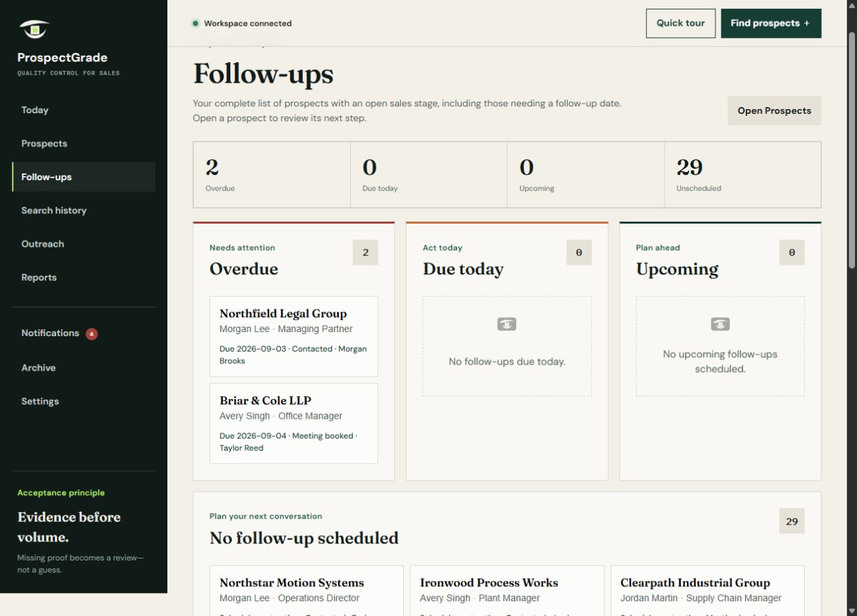Image resolution: width=857 pixels, height=616 pixels.
Task: Click the Plan ahead label
Action: 658,248
